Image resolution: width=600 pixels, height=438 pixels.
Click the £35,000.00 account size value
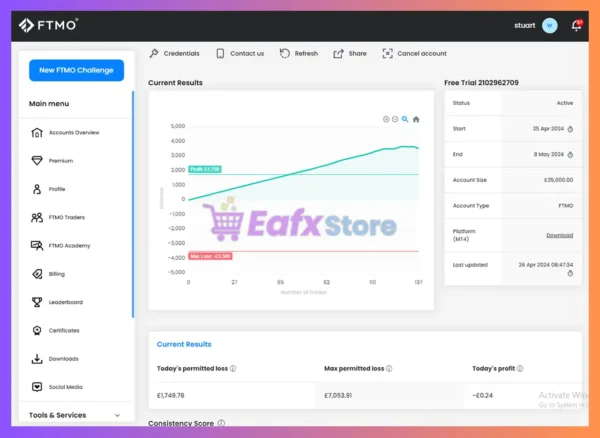pyautogui.click(x=558, y=180)
